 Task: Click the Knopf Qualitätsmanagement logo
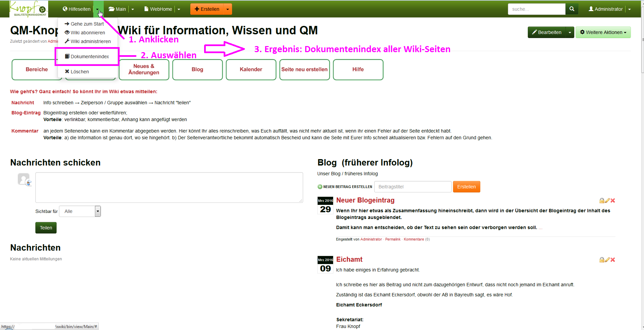(29, 9)
